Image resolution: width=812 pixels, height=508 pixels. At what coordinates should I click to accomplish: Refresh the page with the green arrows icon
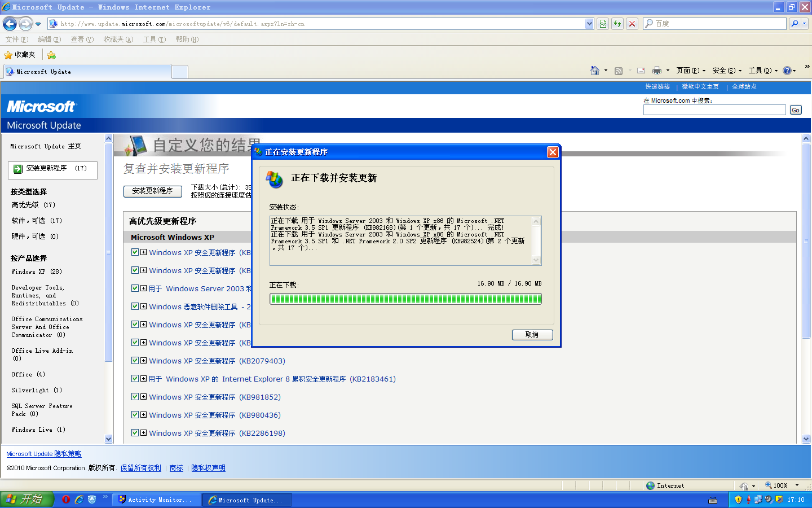[617, 24]
